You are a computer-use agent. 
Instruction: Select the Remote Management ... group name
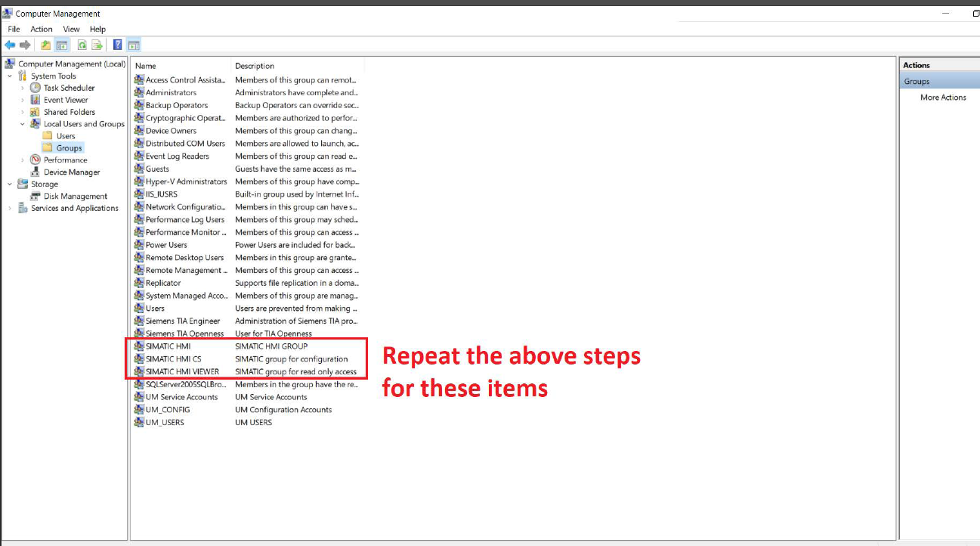click(x=186, y=271)
